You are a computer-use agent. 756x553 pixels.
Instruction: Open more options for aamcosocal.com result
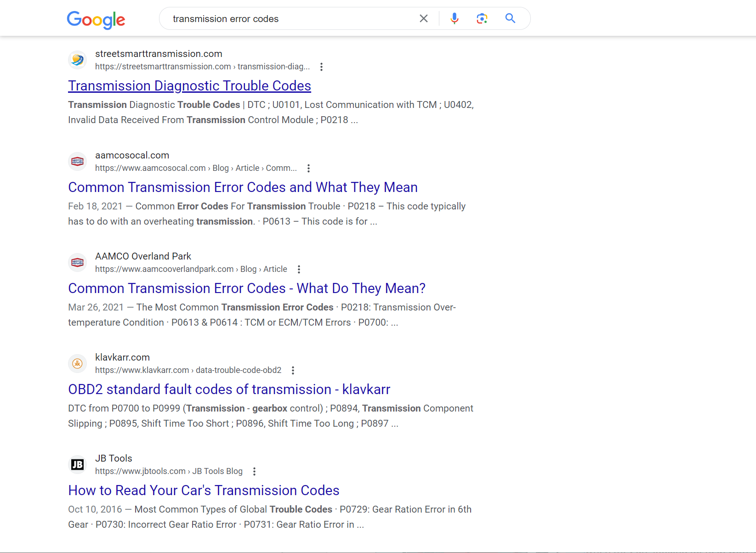(x=308, y=169)
